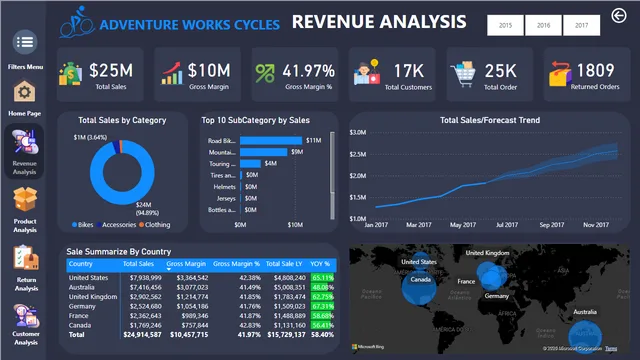
Task: Open Customer Analysis sidebar icon
Action: [x=26, y=316]
